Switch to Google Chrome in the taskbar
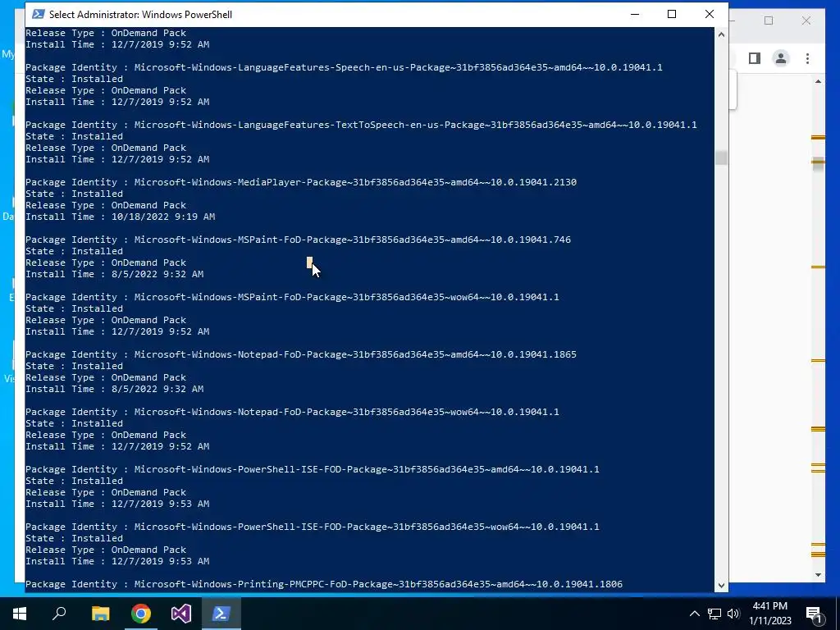The image size is (840, 630). coord(141,614)
